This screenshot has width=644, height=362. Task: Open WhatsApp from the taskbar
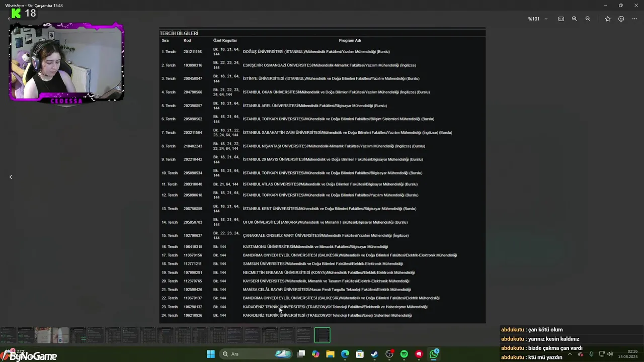pos(434,354)
